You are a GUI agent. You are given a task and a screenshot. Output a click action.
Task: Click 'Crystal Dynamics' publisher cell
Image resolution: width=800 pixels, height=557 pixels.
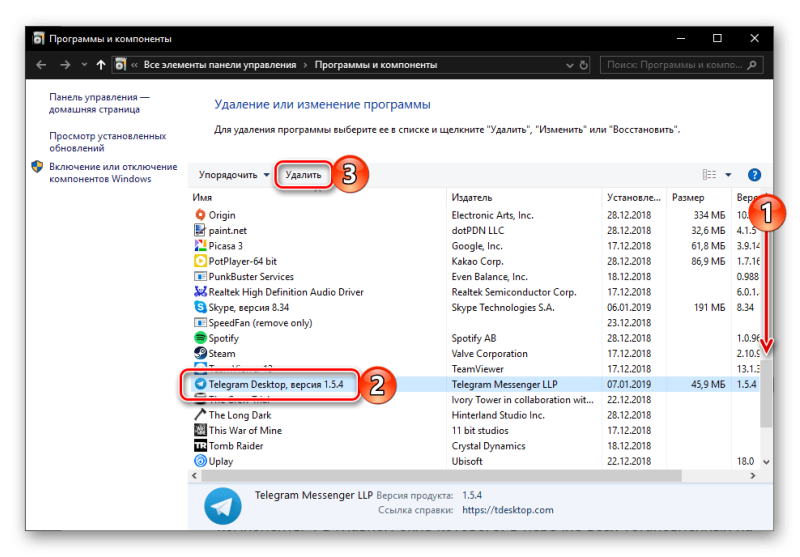pos(488,446)
